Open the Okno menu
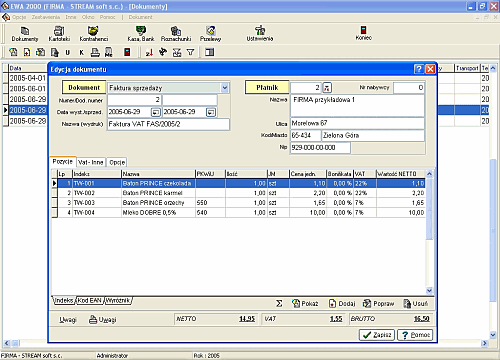Viewport: 500px width, 360px height. click(x=88, y=17)
